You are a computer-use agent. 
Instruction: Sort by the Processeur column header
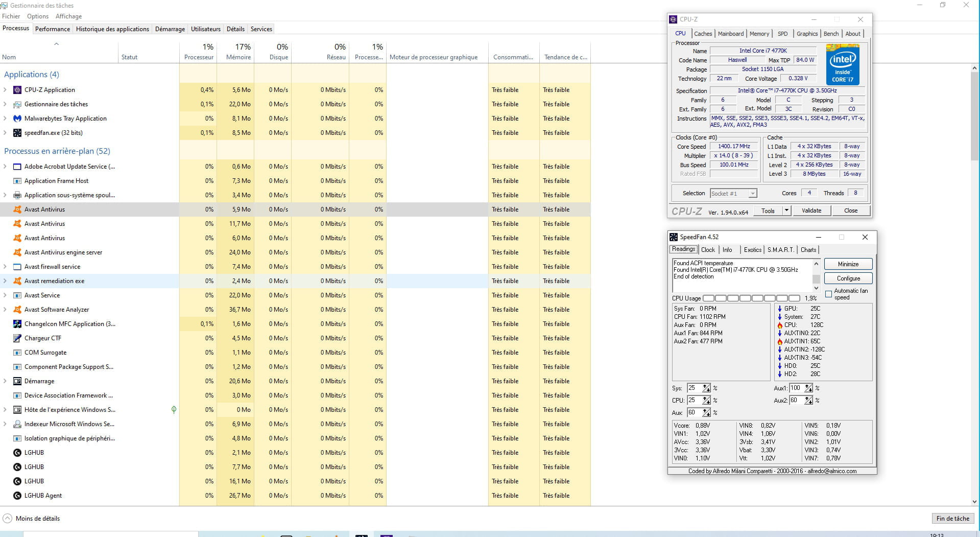[198, 52]
